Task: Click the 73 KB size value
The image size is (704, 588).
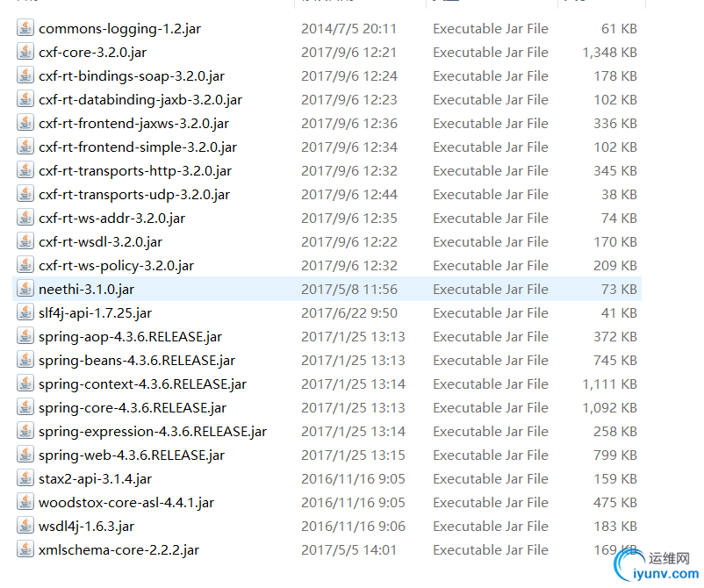Action: point(619,290)
